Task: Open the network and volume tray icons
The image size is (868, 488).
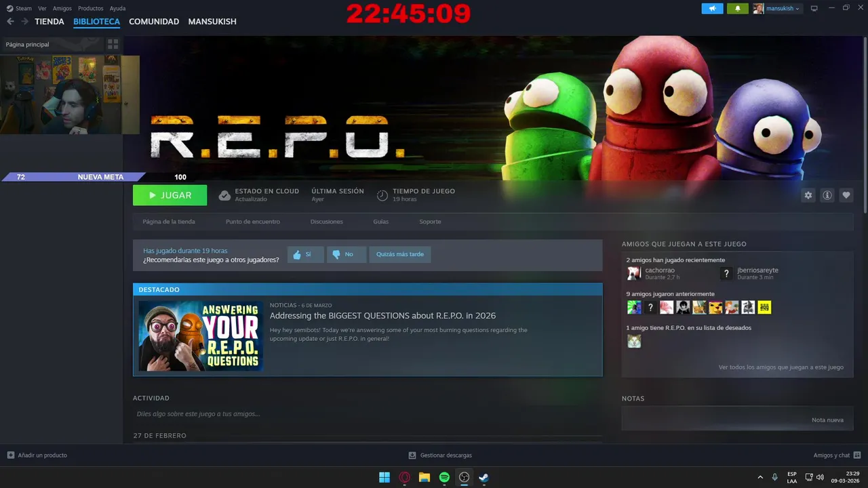Action: 814,477
